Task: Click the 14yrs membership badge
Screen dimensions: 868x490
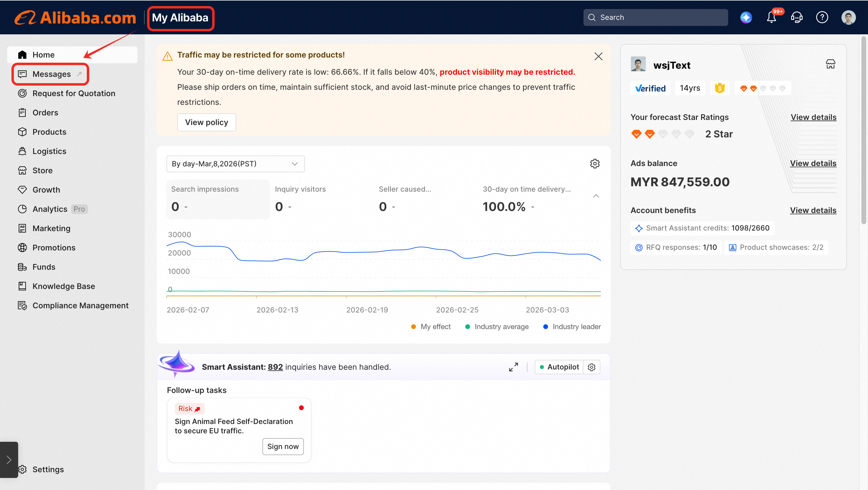Action: (690, 88)
